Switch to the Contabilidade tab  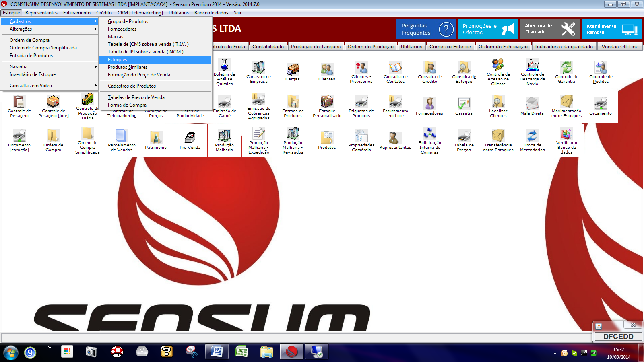coord(268,47)
